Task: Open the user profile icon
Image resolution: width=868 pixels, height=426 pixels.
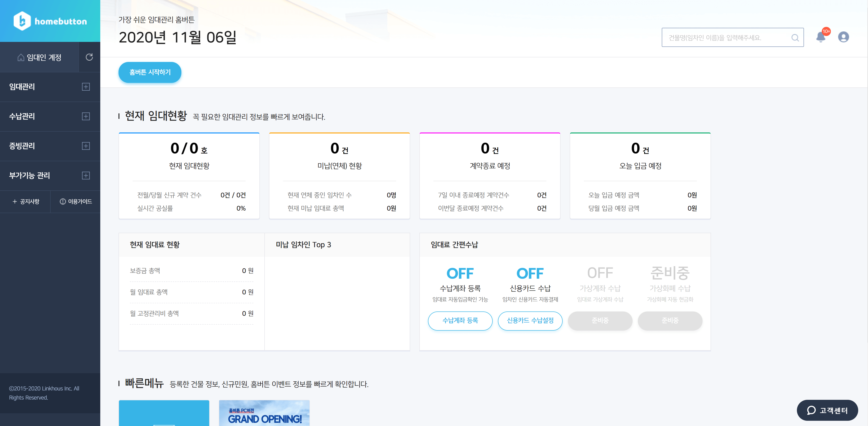Action: [x=843, y=37]
